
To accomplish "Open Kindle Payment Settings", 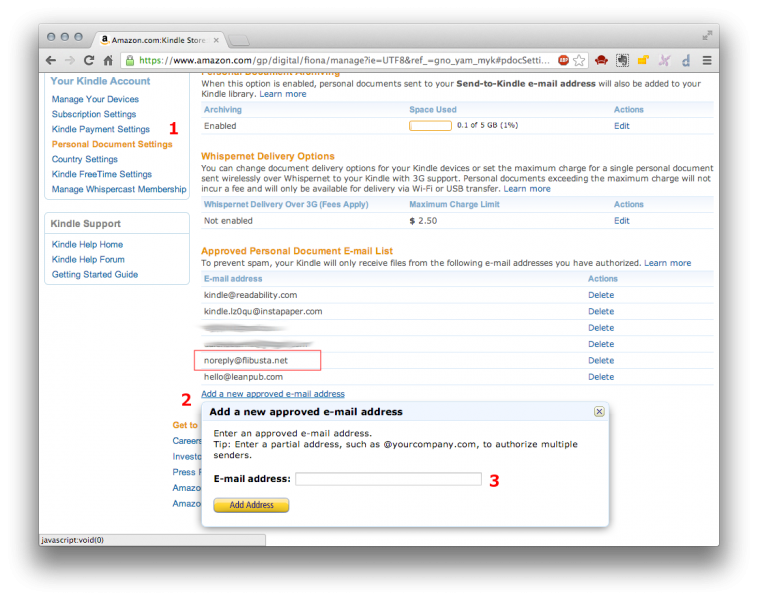I will point(101,129).
